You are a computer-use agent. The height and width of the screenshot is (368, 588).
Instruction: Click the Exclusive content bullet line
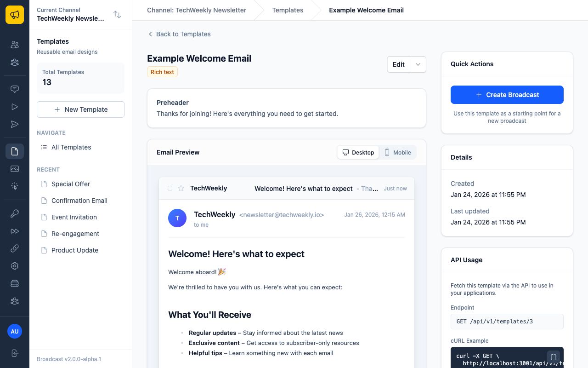tap(274, 343)
